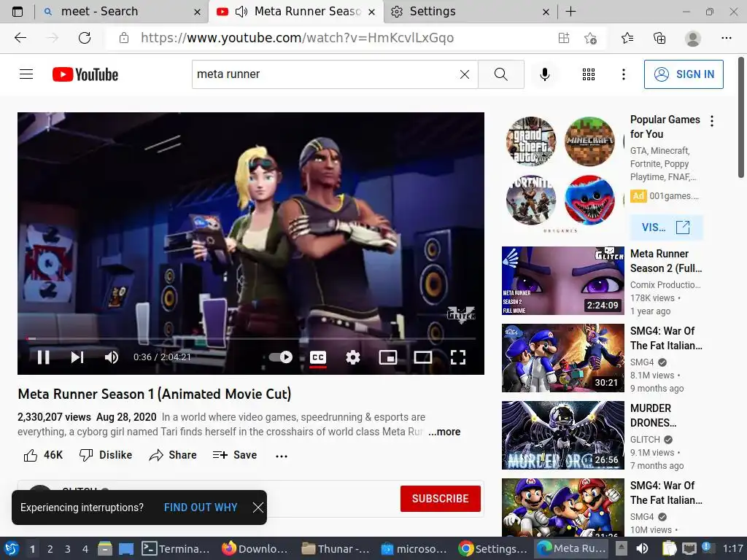Skip to the next video

pyautogui.click(x=77, y=357)
